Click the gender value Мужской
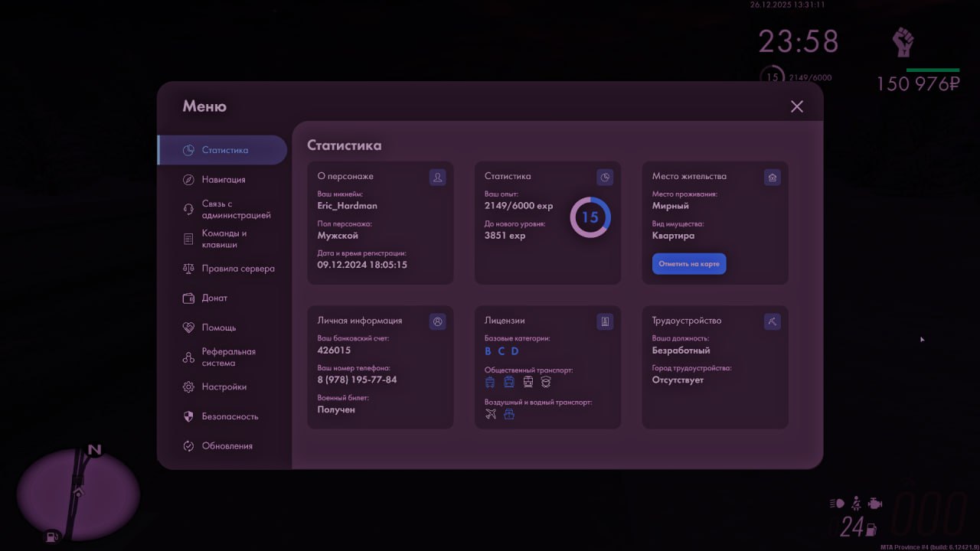980x551 pixels. tap(338, 236)
